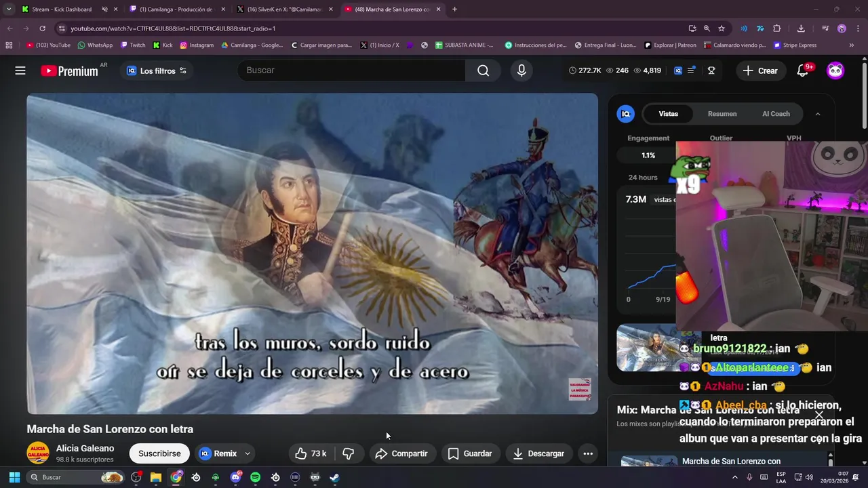Switch to Stream - Kick Dashboard tab
The width and height of the screenshot is (868, 488).
click(62, 9)
